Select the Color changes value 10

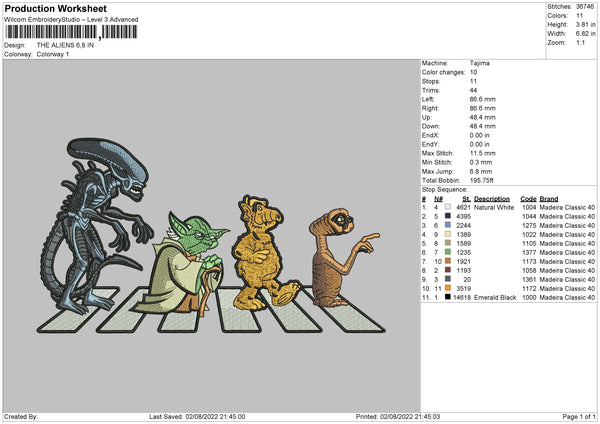click(473, 72)
